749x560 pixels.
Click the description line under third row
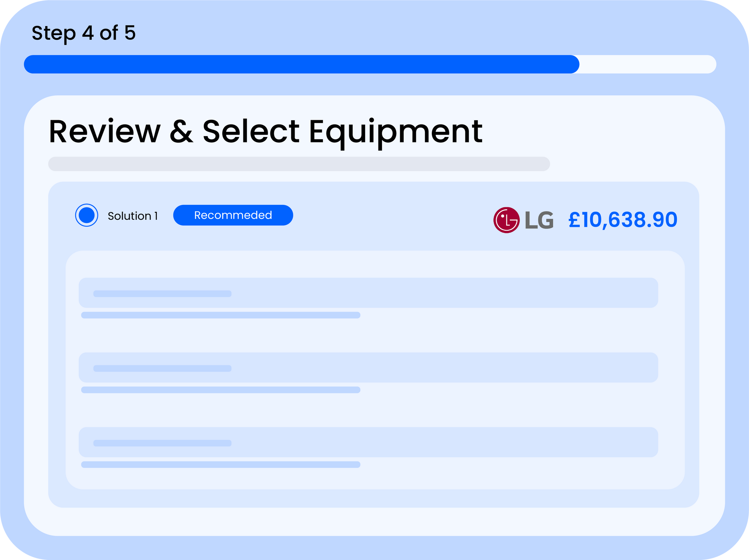coord(220,464)
